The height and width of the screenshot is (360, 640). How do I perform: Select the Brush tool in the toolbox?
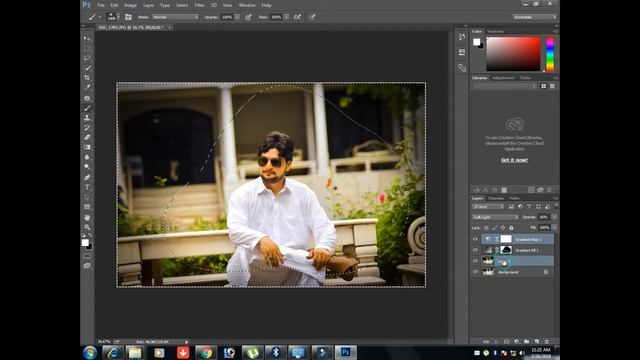(87, 108)
